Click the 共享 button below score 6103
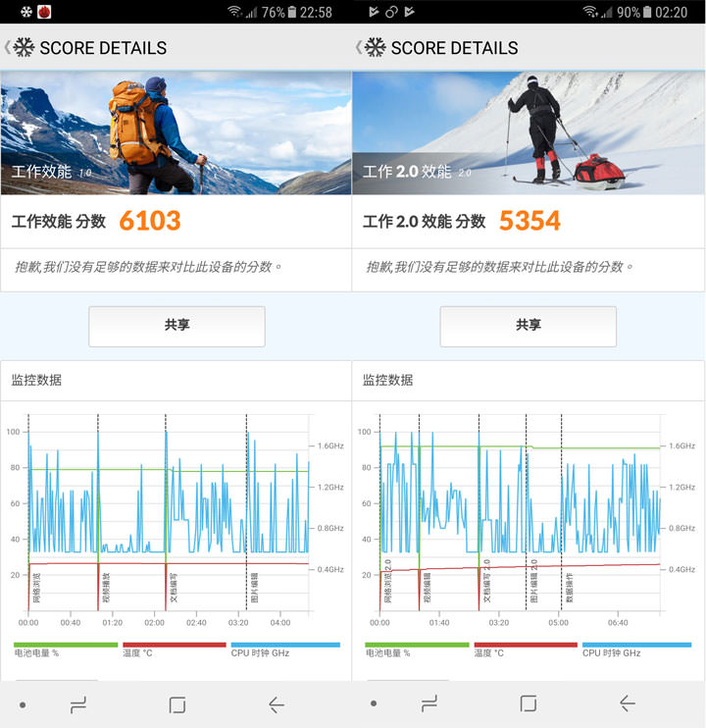The image size is (706, 728). click(x=176, y=326)
